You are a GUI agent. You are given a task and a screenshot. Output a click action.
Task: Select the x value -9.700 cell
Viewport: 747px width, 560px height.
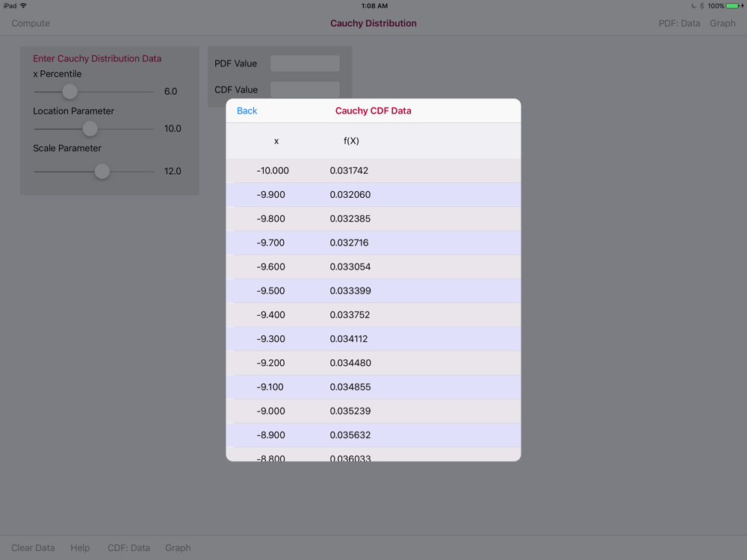(270, 243)
